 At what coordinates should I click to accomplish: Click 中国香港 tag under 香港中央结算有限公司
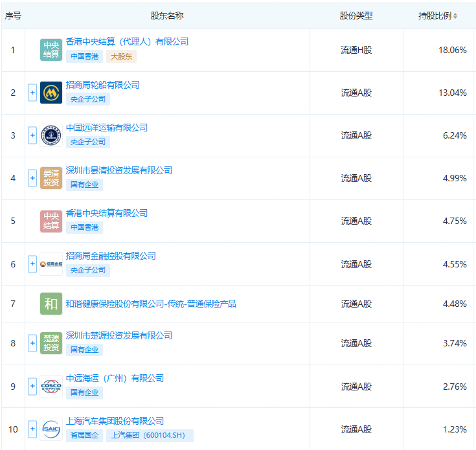84,227
